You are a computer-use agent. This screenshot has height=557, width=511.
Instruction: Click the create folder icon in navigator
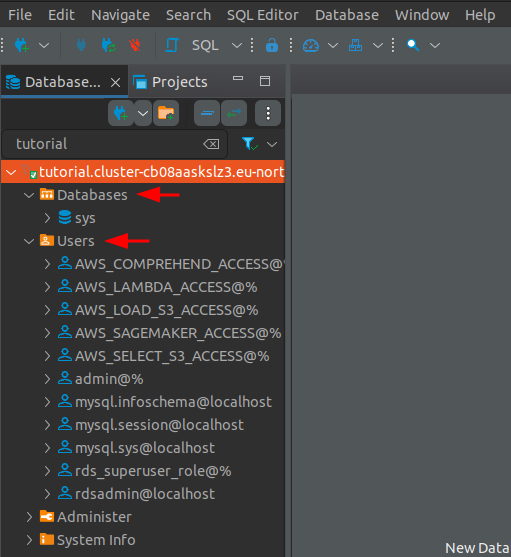[166, 113]
